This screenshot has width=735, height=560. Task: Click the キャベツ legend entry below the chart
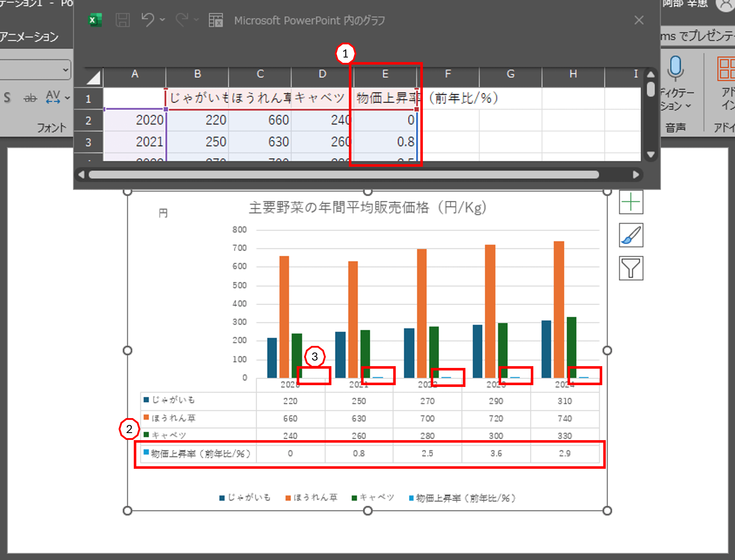(x=373, y=498)
